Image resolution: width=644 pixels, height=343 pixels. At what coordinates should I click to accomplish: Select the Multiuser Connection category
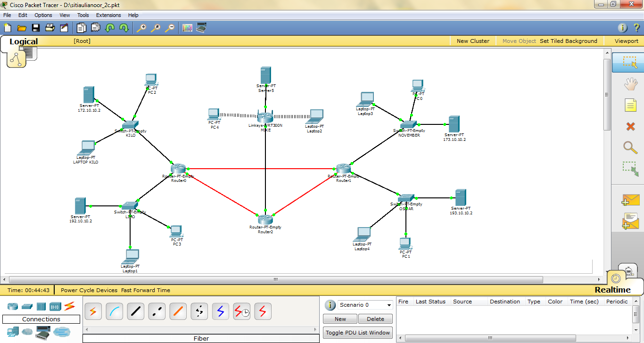pyautogui.click(x=61, y=332)
